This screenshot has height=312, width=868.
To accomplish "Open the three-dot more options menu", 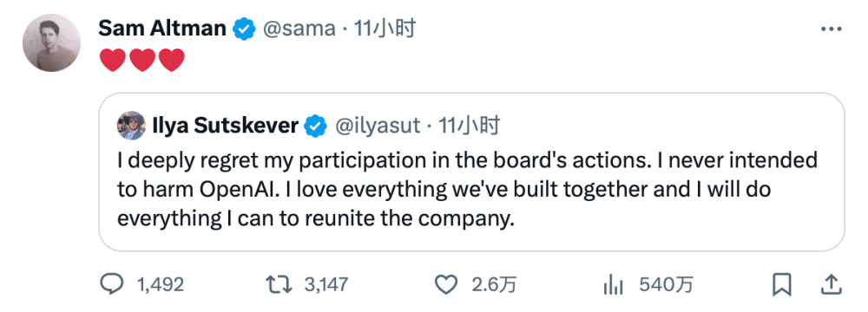I will click(831, 29).
